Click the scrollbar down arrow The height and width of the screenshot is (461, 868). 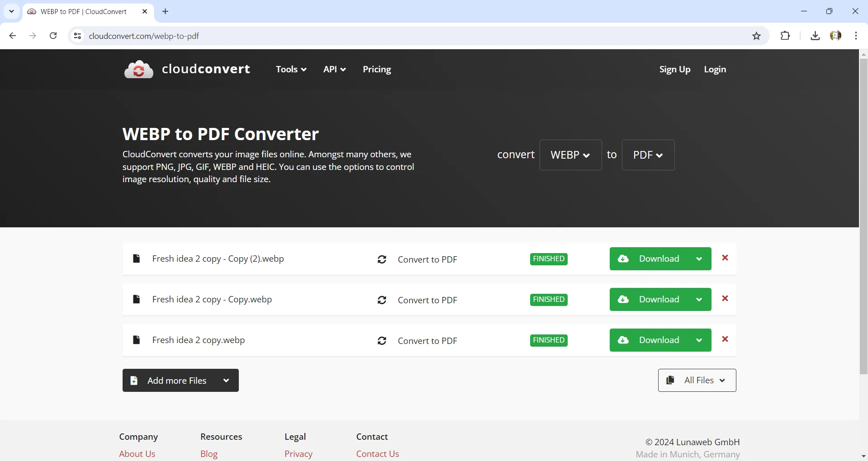click(863, 456)
